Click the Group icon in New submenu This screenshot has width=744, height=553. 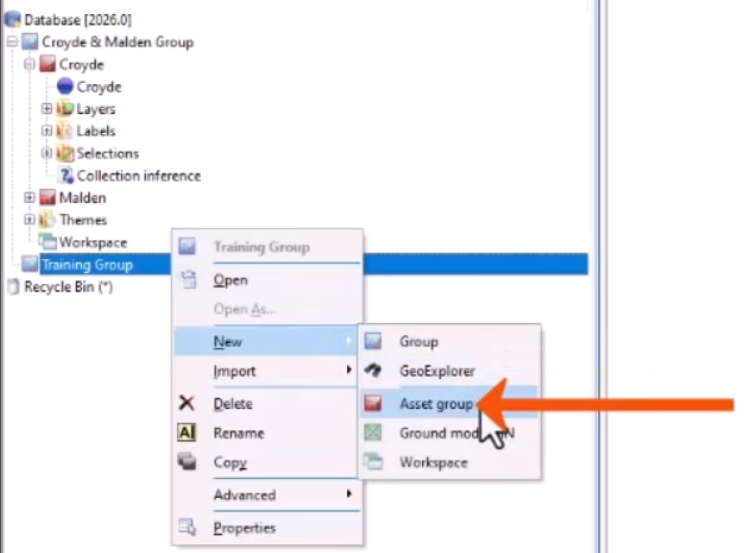pyautogui.click(x=373, y=341)
